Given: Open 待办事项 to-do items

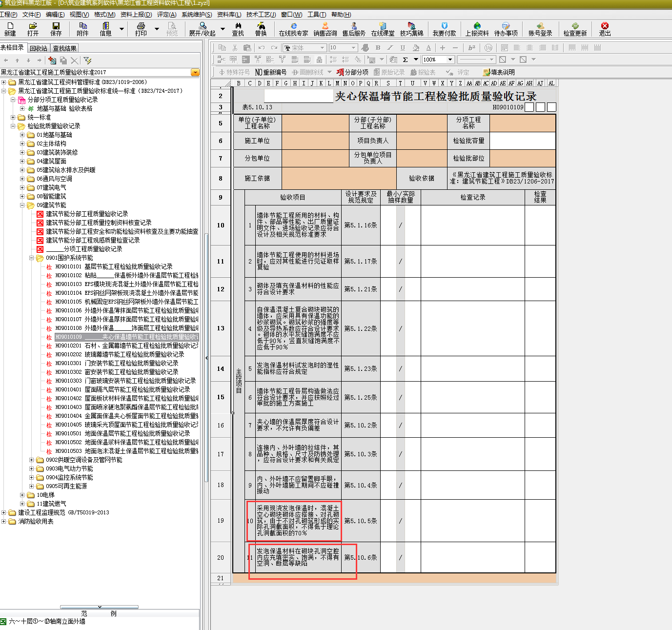Looking at the screenshot, I should click(x=506, y=29).
